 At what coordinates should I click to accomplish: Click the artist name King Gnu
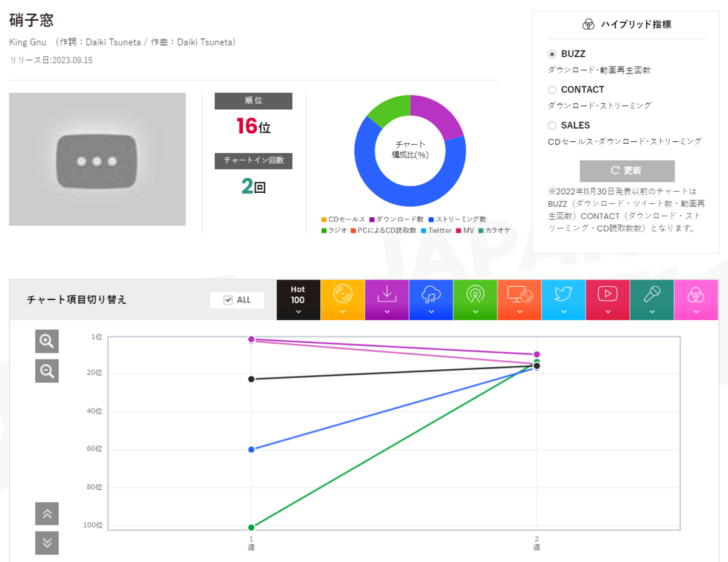tap(28, 42)
